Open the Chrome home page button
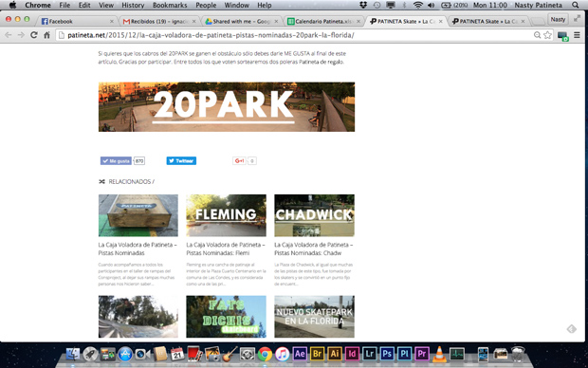The image size is (588, 368). pos(46,35)
